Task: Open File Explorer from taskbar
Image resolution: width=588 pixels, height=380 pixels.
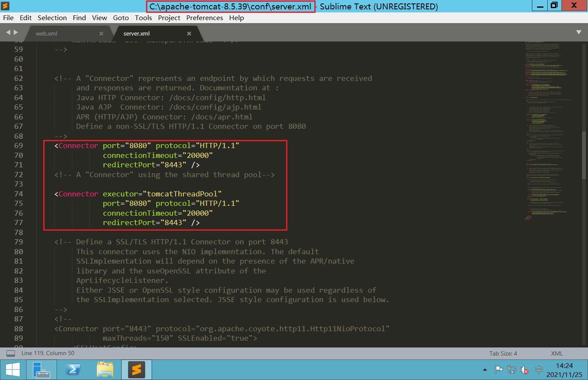Action: 105,370
